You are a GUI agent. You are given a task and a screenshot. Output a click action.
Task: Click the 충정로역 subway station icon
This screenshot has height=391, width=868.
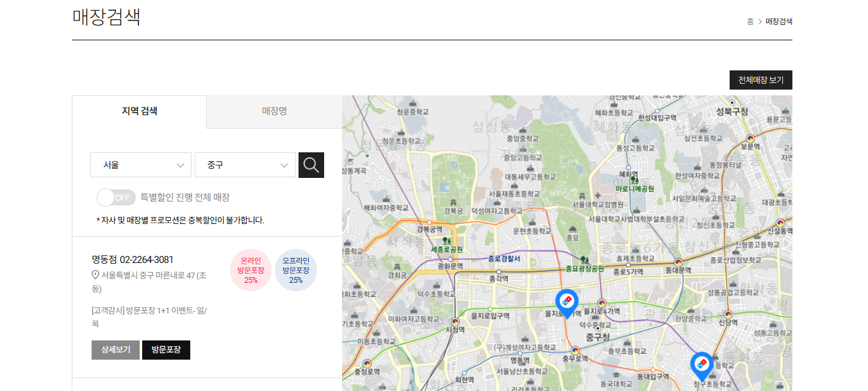pyautogui.click(x=367, y=363)
